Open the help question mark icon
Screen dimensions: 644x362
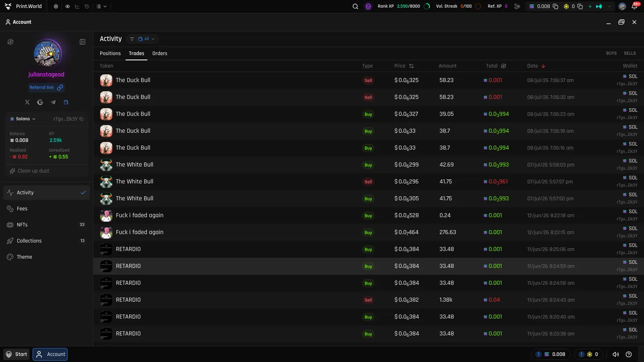tap(629, 354)
